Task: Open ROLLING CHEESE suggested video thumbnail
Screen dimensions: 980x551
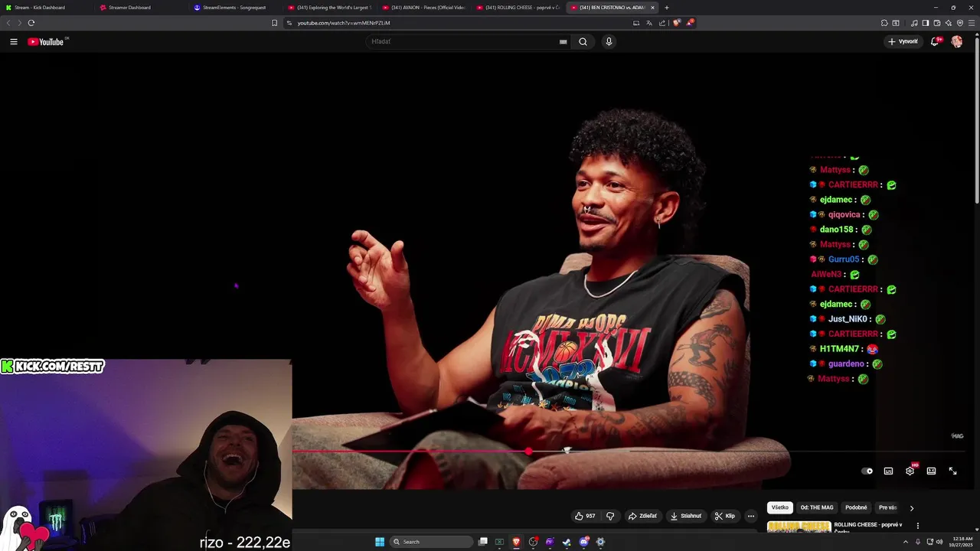Action: coord(799,527)
